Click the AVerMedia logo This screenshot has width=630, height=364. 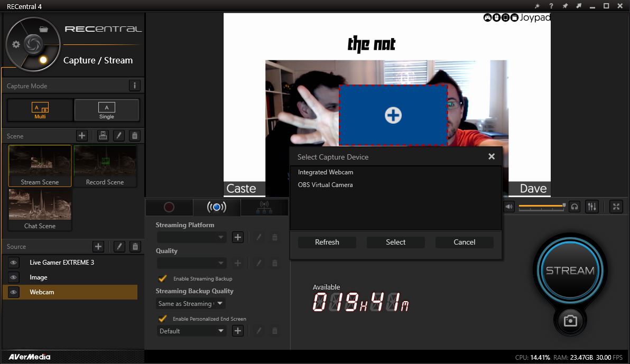pos(29,357)
